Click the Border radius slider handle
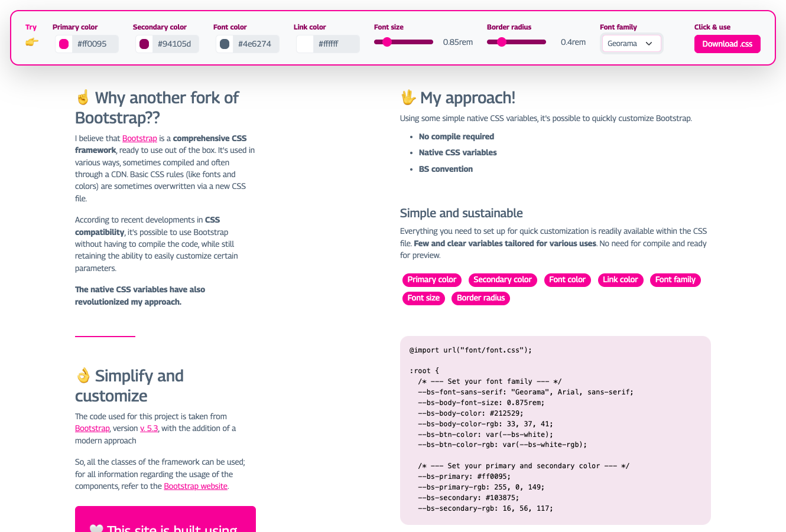This screenshot has height=532, width=786. 502,42
